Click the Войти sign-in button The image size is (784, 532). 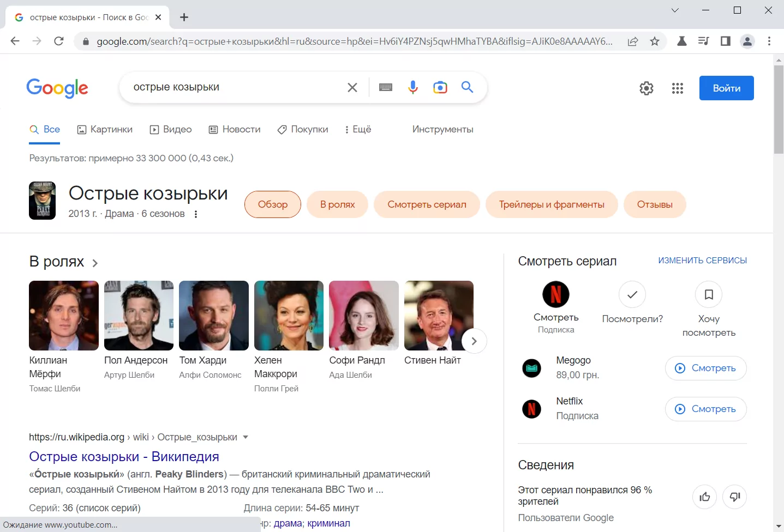(x=727, y=88)
